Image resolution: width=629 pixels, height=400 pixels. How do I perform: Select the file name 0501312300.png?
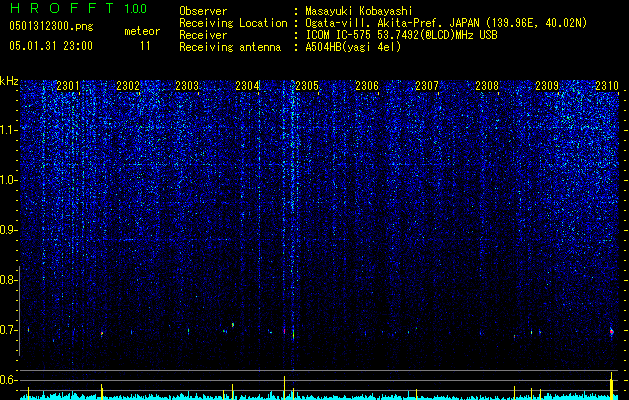(51, 26)
